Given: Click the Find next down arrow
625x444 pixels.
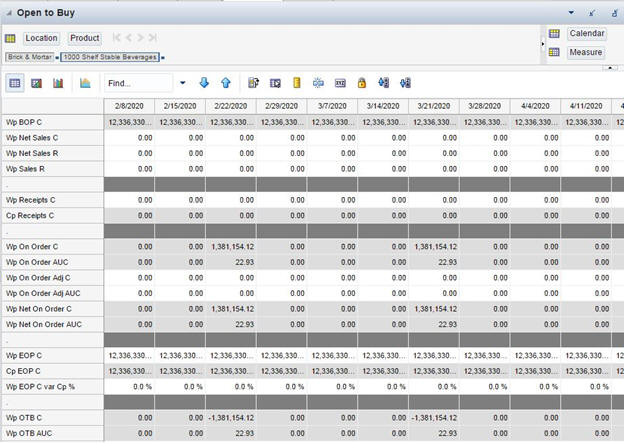Looking at the screenshot, I should click(x=204, y=83).
